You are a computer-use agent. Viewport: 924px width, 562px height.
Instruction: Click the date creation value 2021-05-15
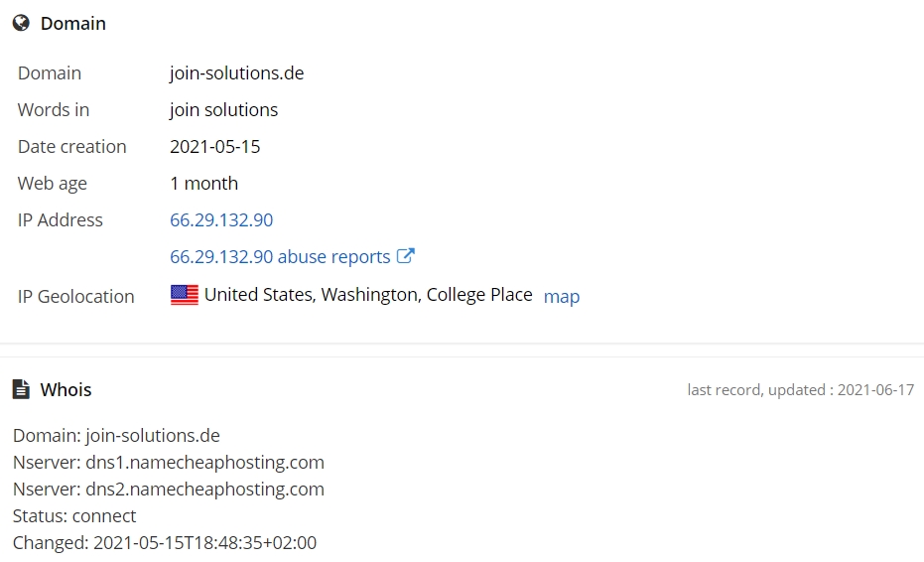215,146
